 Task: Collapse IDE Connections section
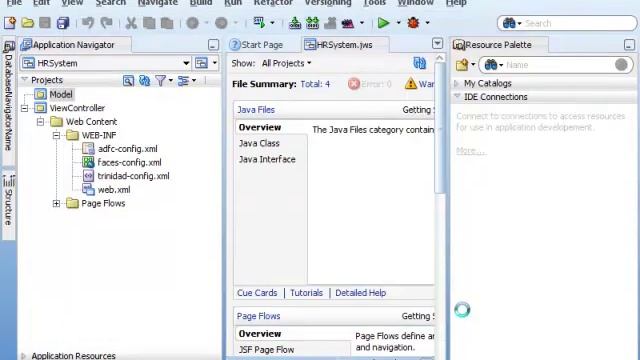pos(457,96)
